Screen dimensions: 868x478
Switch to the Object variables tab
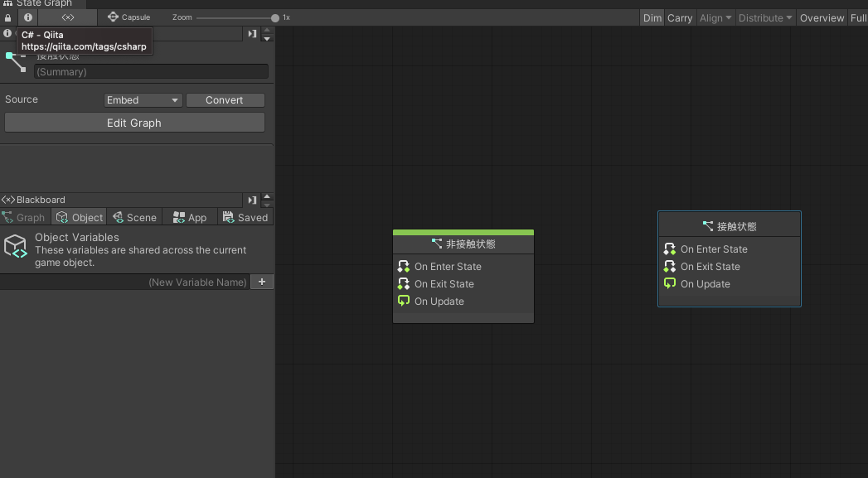click(79, 217)
